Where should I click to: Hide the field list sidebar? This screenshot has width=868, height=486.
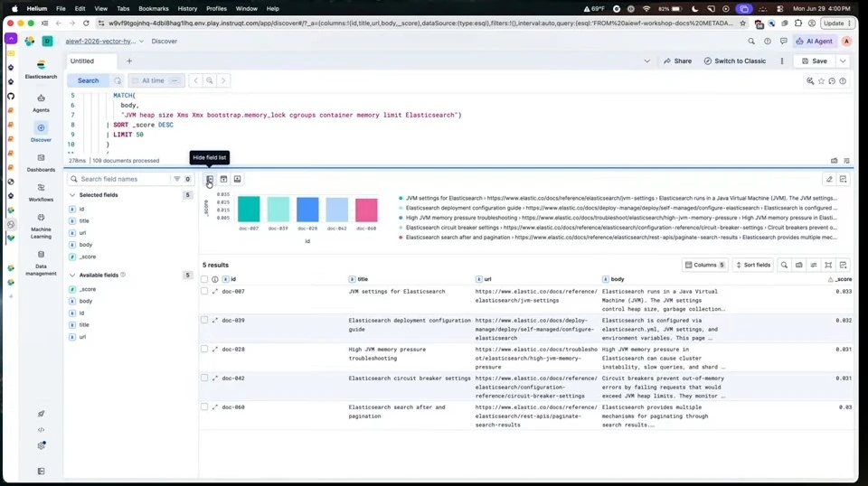[x=210, y=179]
